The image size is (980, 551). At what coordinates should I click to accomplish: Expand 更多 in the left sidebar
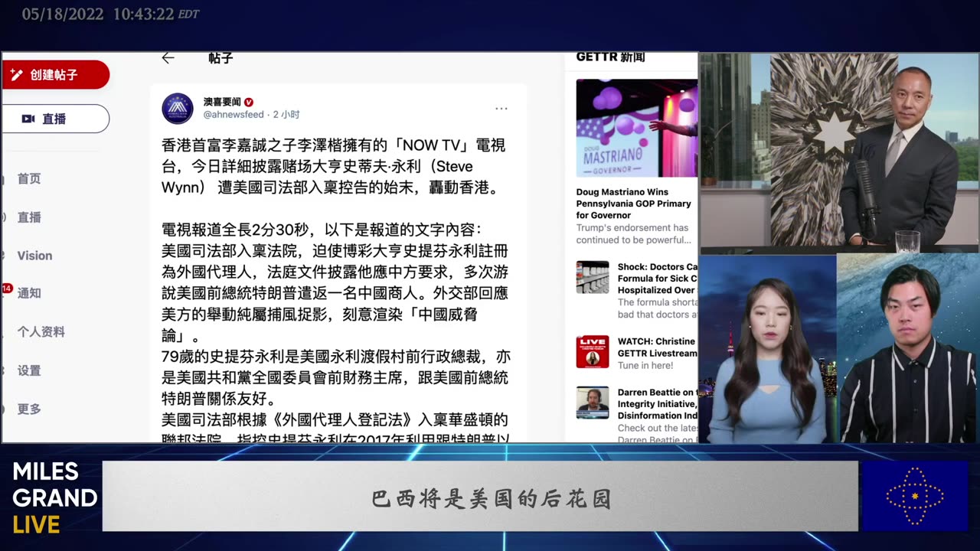tap(29, 409)
